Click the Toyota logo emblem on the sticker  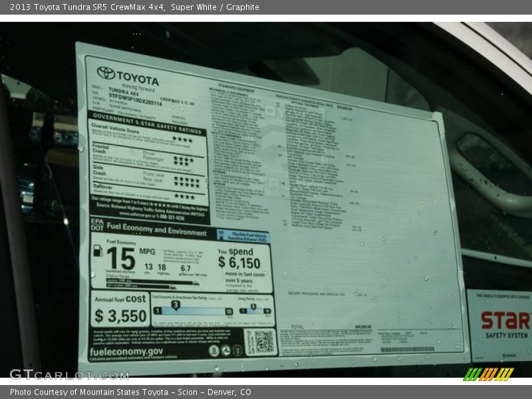click(x=106, y=72)
